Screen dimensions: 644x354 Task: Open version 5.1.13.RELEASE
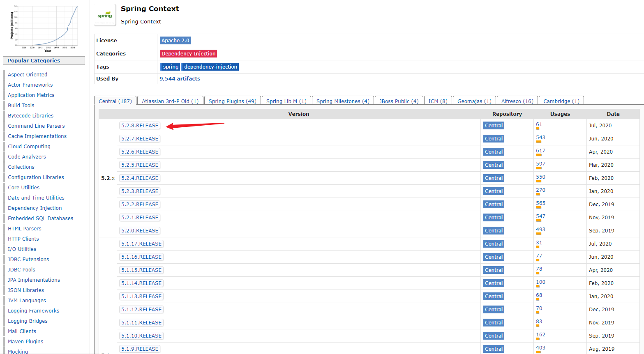click(141, 297)
